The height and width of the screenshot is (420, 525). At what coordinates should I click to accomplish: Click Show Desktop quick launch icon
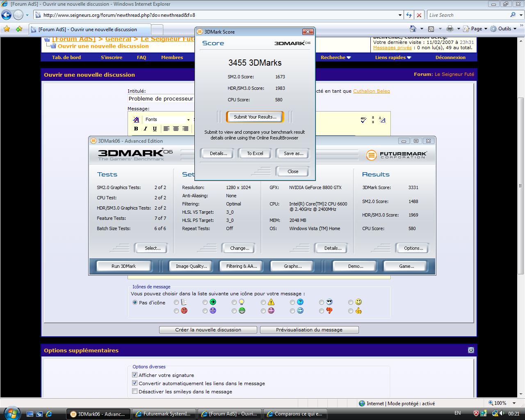coord(30,414)
